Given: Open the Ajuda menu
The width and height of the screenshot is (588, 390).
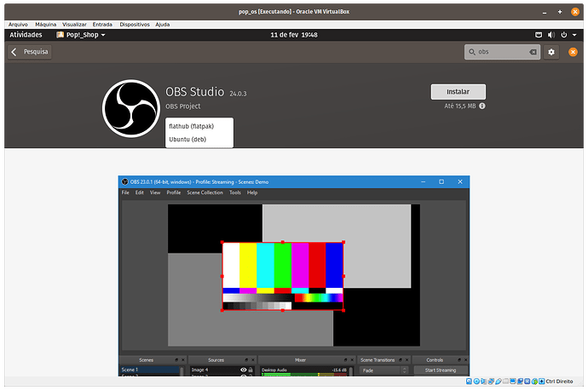Looking at the screenshot, I should tap(163, 25).
